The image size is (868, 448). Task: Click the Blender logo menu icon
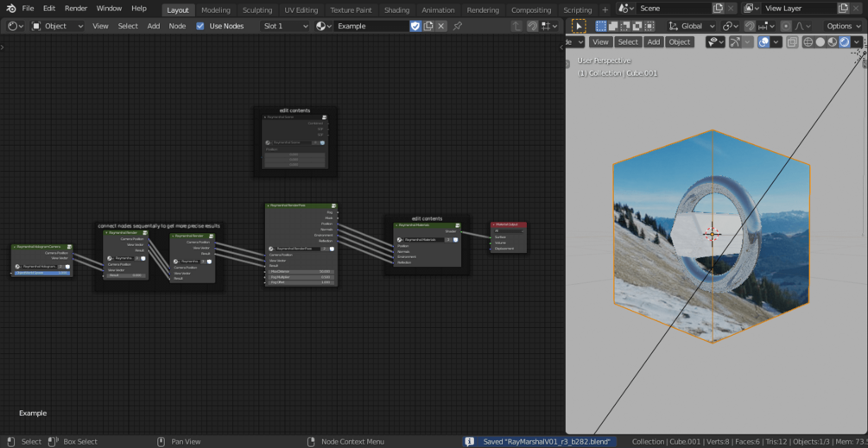(11, 9)
